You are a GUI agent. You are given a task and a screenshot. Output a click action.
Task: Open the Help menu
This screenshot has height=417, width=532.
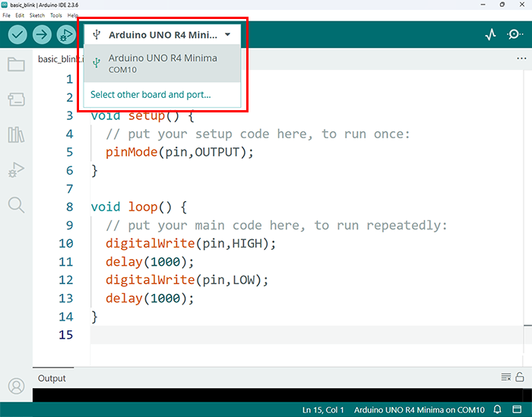pyautogui.click(x=72, y=15)
